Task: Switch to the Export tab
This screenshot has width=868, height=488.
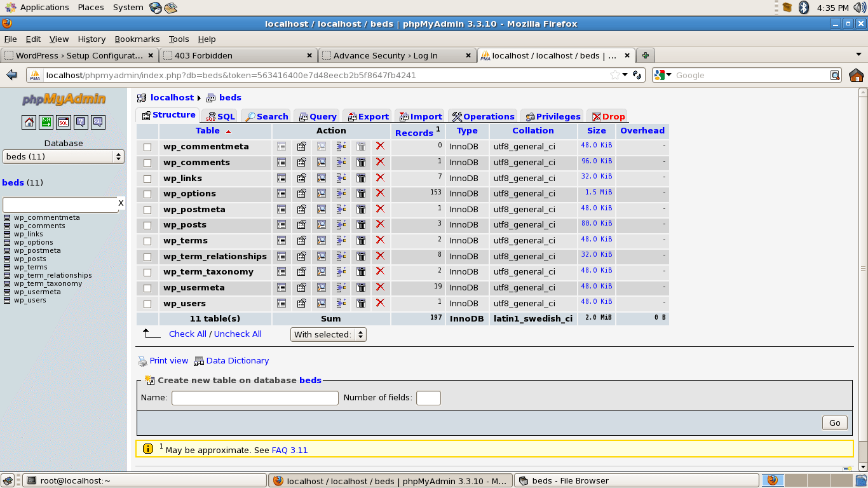Action: 368,116
